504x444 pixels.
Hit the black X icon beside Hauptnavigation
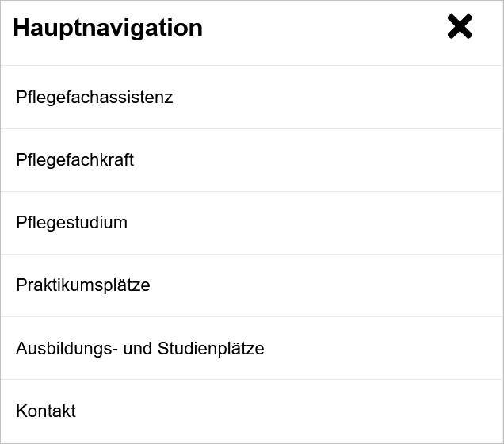click(460, 27)
